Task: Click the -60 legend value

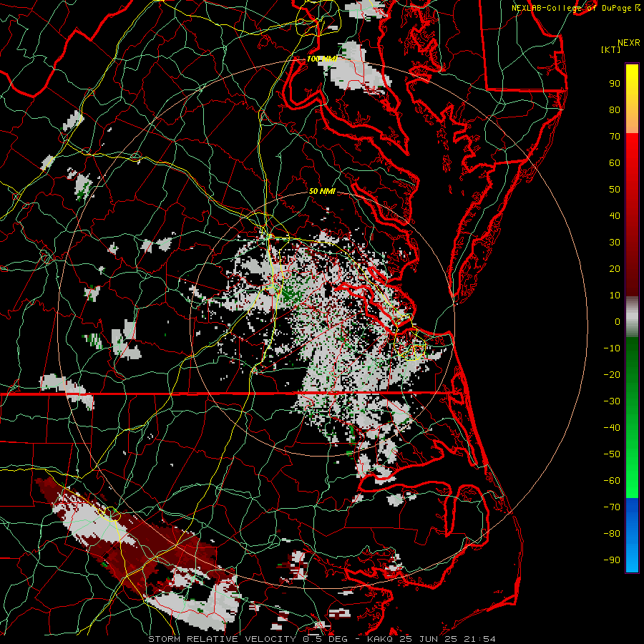Action: click(612, 481)
